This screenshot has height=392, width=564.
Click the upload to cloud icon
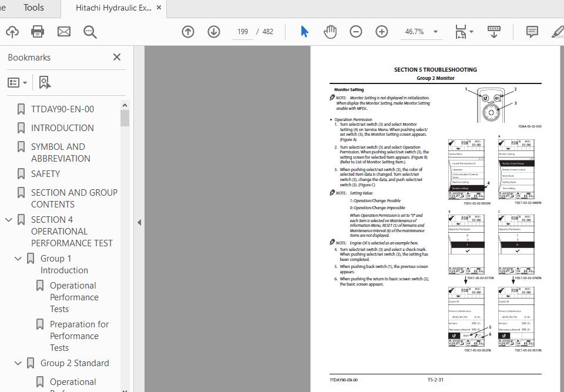tap(12, 32)
